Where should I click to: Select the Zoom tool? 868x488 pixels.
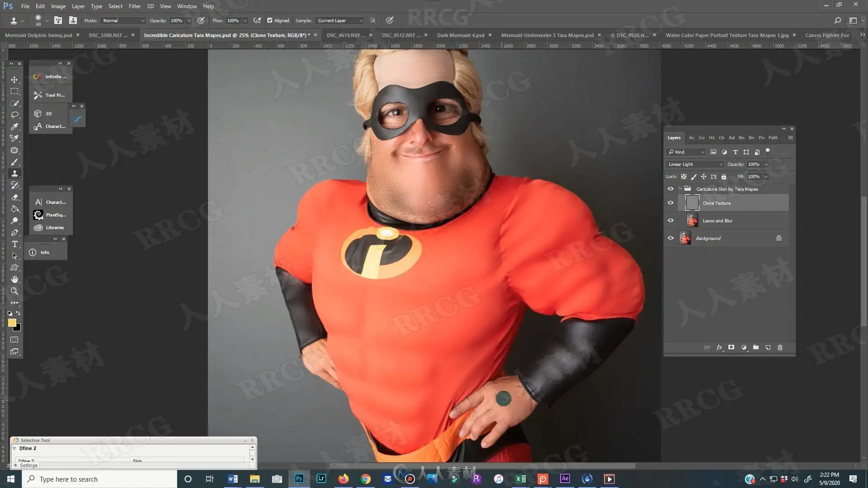14,291
